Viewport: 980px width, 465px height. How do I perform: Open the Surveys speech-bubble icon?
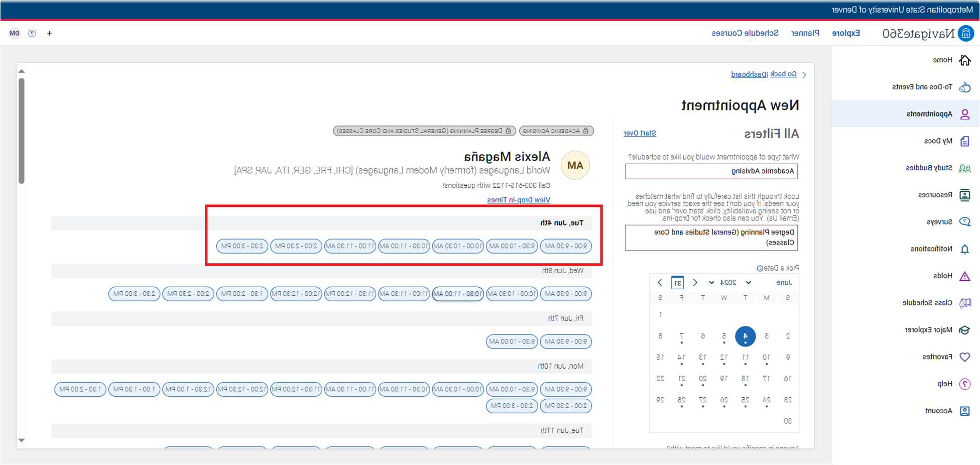[965, 222]
